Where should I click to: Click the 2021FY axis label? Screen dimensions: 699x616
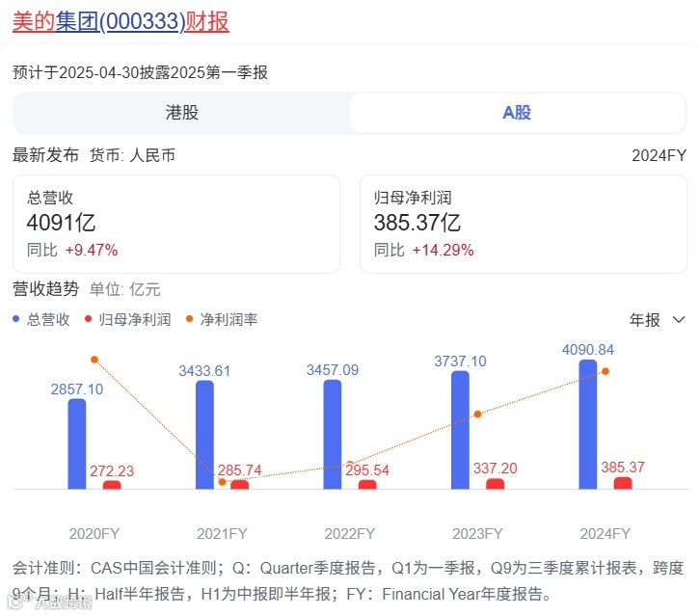[222, 533]
